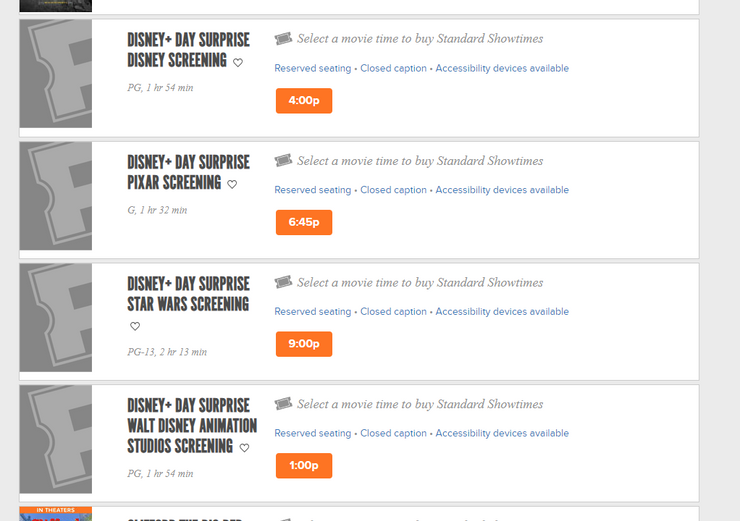Select the 1:00p Animation Studios showtime
This screenshot has width=740, height=521.
303,466
